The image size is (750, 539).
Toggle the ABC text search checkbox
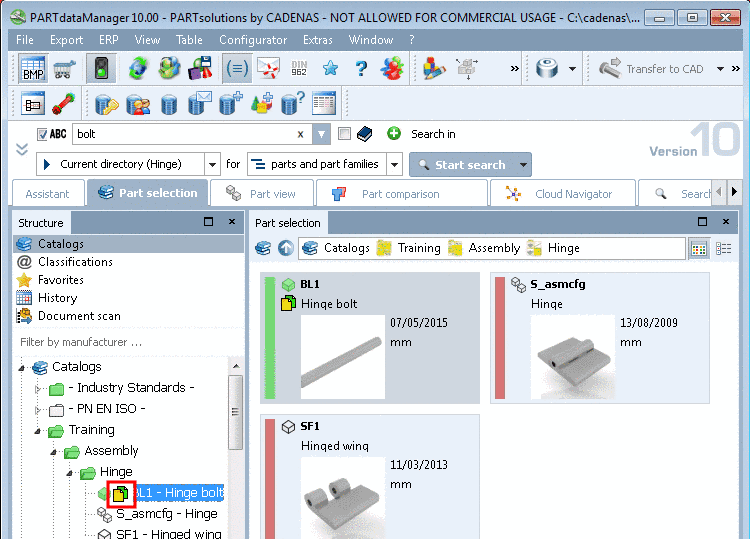point(42,134)
